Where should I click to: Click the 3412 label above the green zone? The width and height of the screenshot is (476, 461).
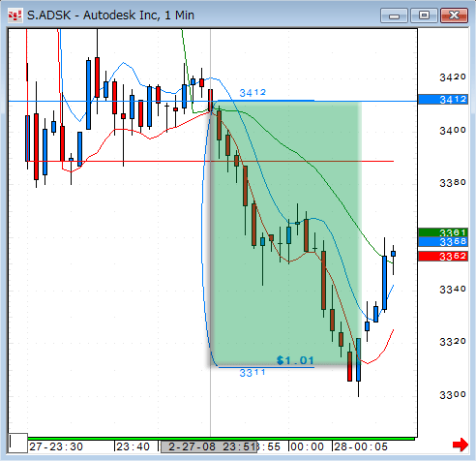[253, 93]
